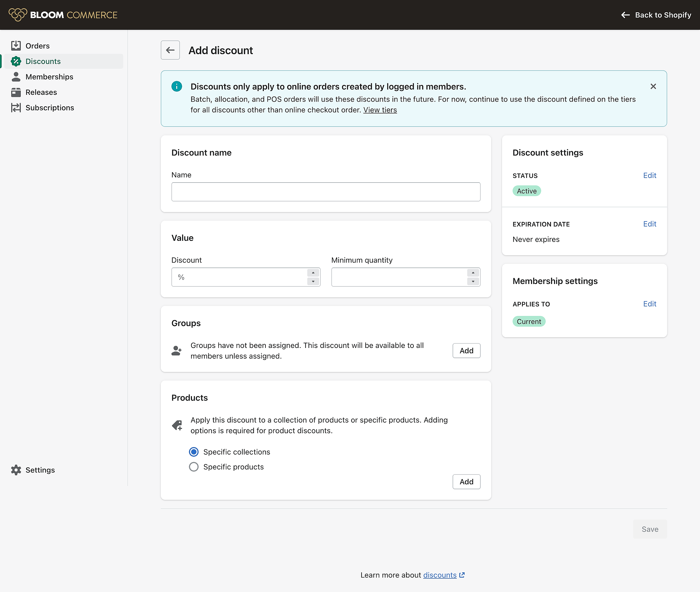Click the Memberships person icon
Image resolution: width=700 pixels, height=592 pixels.
[16, 77]
